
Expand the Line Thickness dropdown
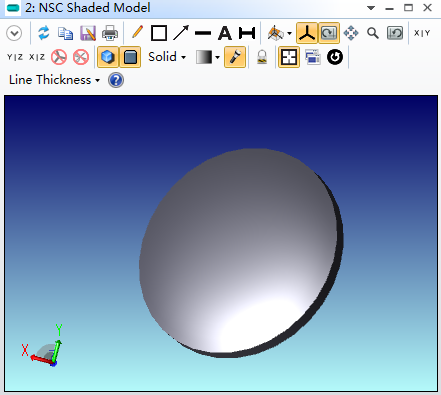tap(54, 80)
